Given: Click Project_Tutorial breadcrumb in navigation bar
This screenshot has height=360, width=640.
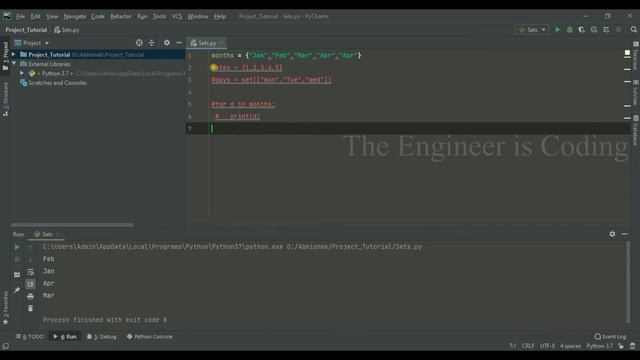Looking at the screenshot, I should pos(26,30).
